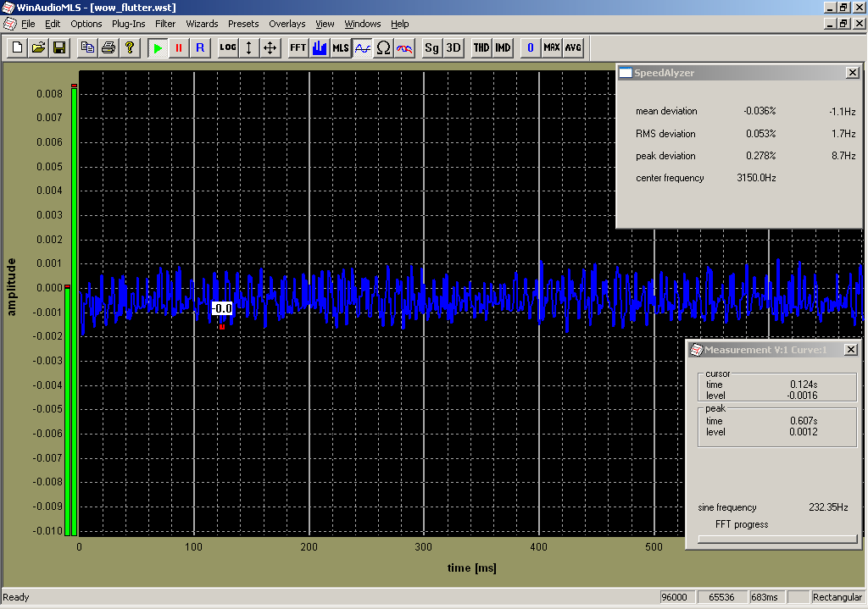Click the Save file toolbar icon
The image size is (868, 609).
pyautogui.click(x=59, y=48)
